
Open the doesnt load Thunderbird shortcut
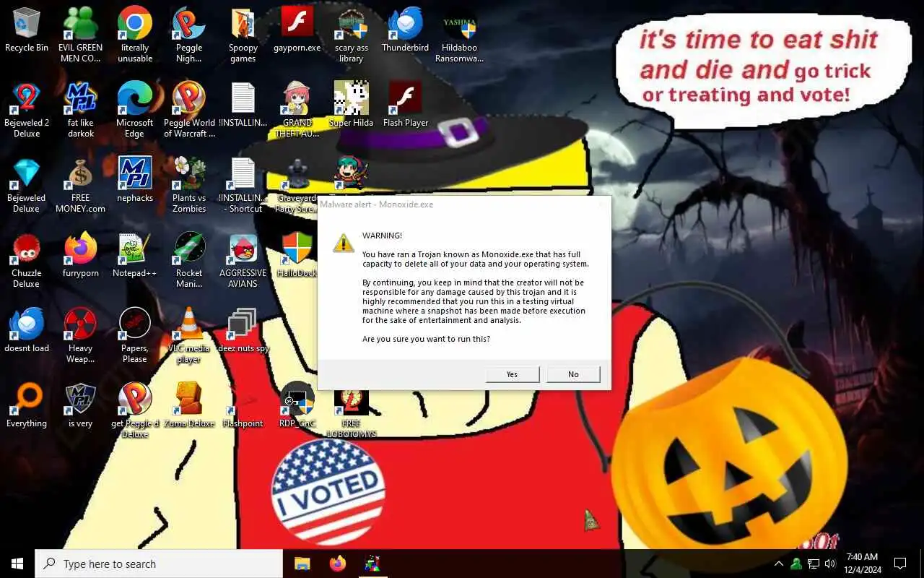[x=27, y=330]
